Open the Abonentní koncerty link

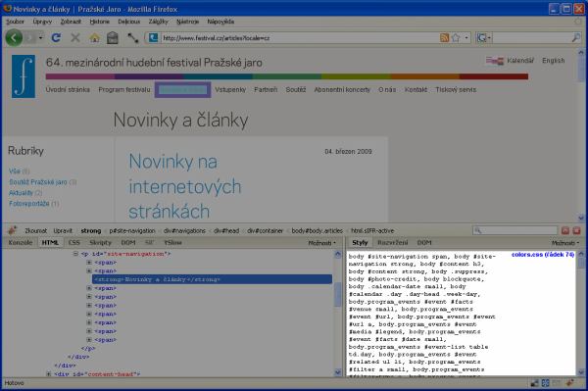pos(342,89)
